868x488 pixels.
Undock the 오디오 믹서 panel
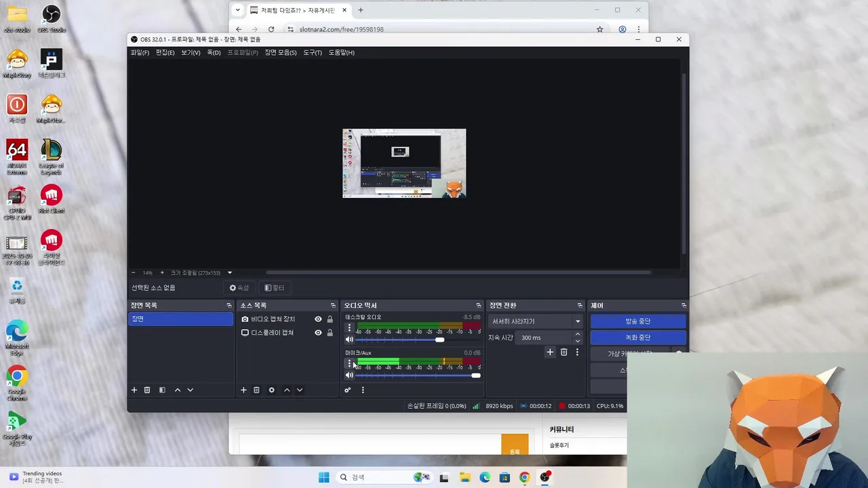tap(479, 306)
